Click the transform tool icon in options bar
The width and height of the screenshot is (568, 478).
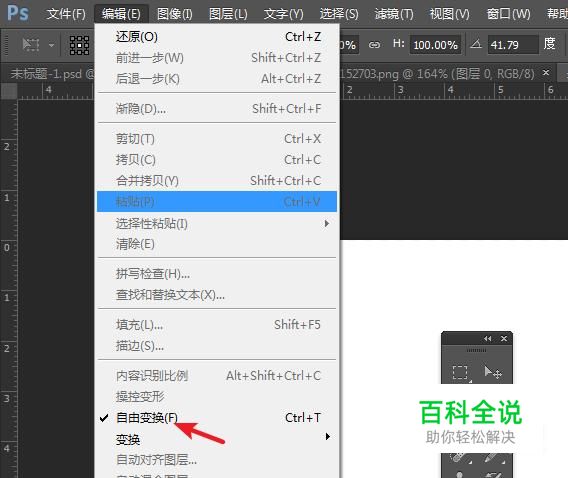pyautogui.click(x=31, y=45)
